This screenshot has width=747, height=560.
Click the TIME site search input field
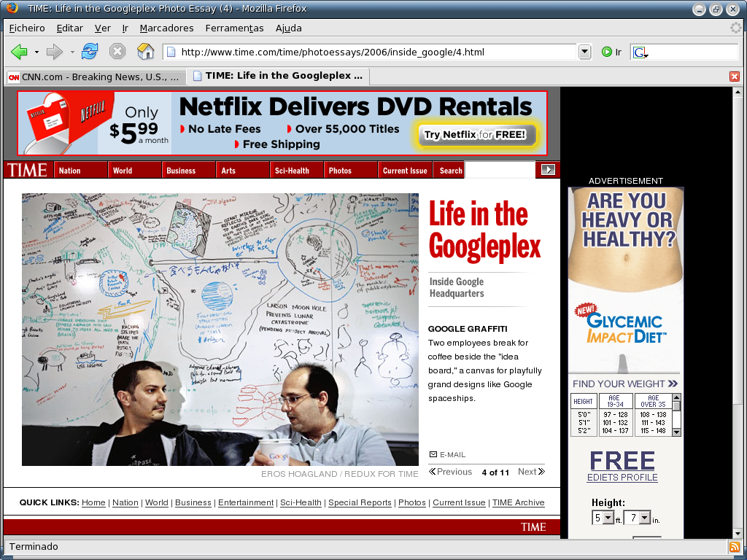pyautogui.click(x=500, y=170)
